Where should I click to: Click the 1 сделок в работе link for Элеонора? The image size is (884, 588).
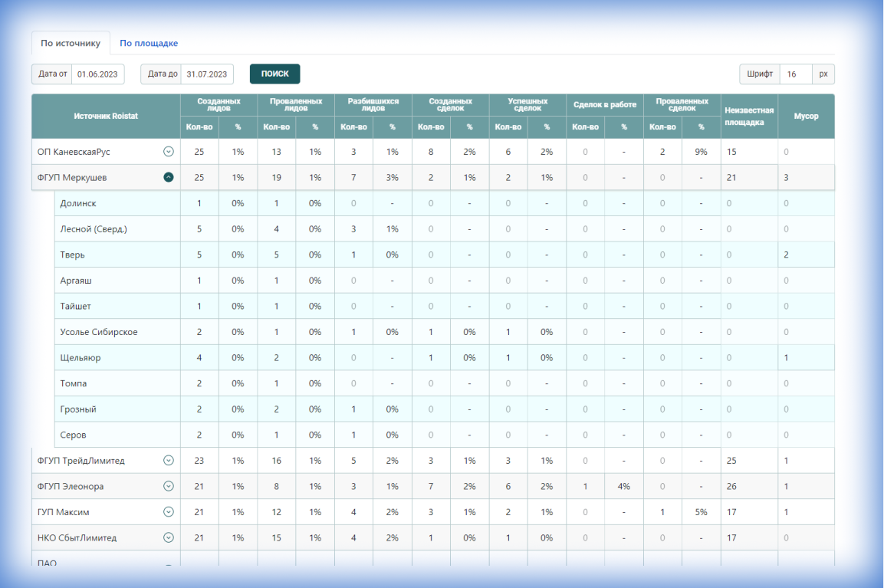pyautogui.click(x=585, y=486)
